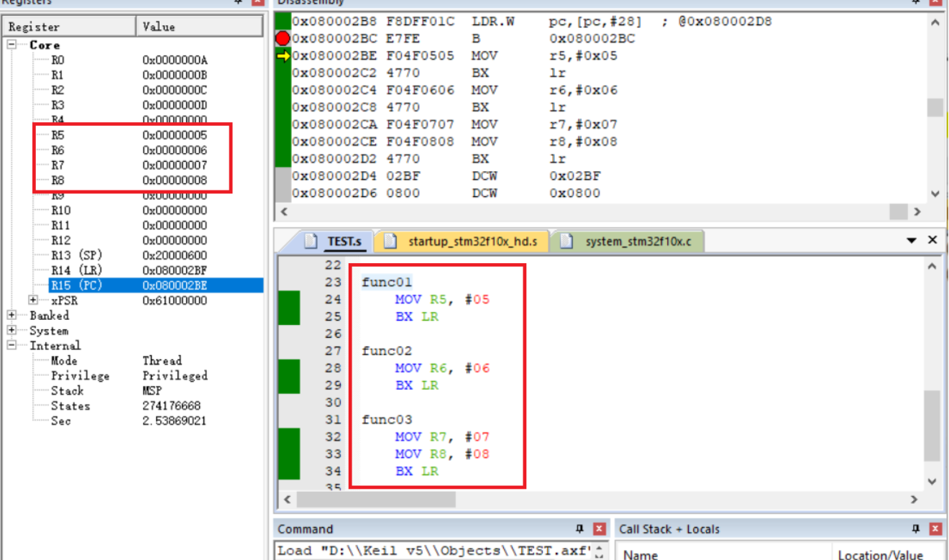Click the disassembly vertical scrollbar thumb

tap(935, 108)
